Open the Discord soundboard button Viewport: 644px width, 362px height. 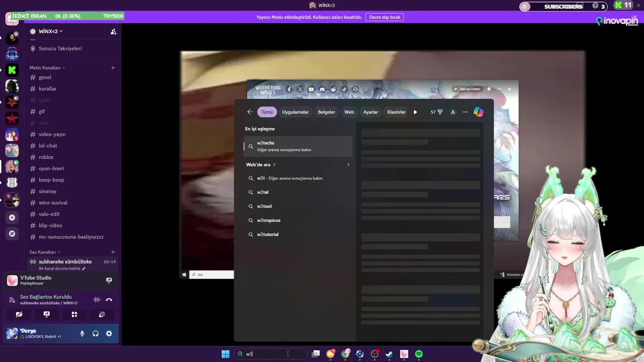click(x=102, y=314)
